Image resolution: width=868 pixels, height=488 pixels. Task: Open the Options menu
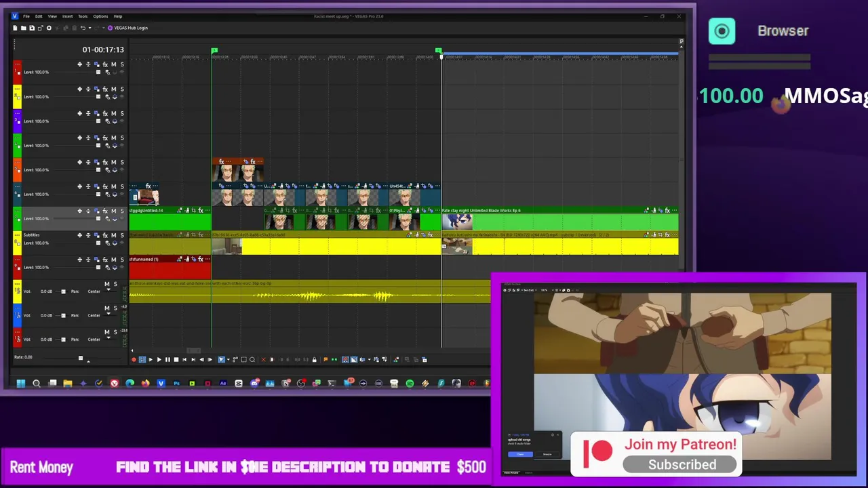(x=100, y=16)
